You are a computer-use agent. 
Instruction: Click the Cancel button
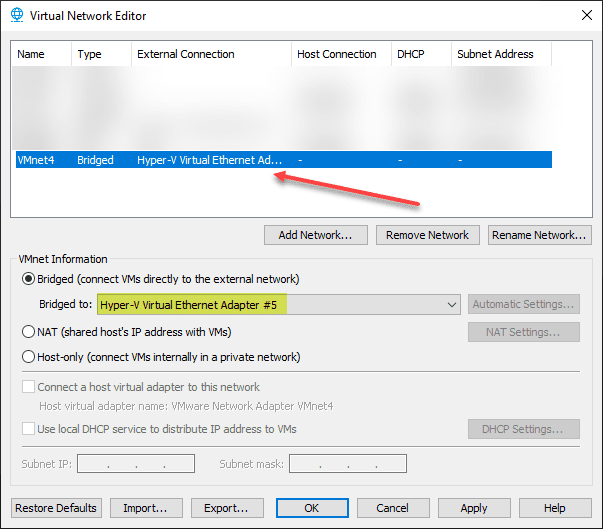pos(393,508)
